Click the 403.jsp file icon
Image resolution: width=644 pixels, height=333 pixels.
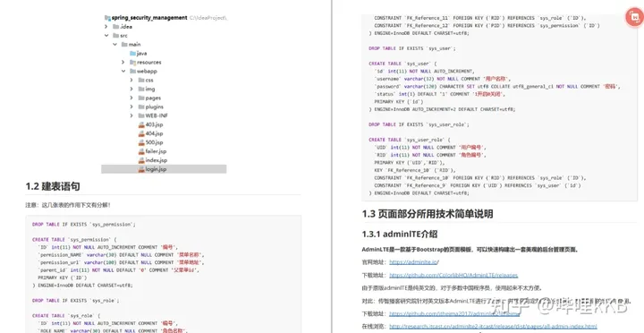[141, 124]
